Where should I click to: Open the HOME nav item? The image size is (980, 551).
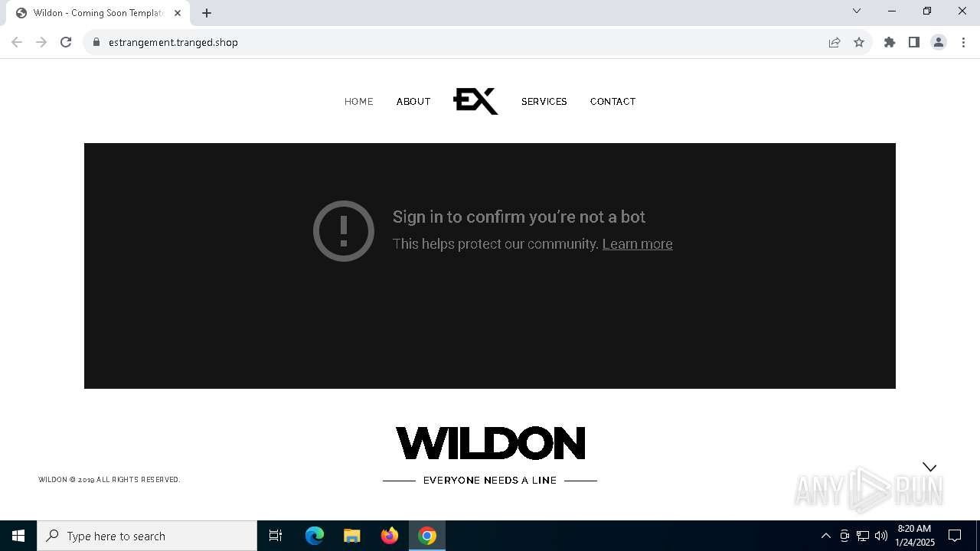(x=359, y=102)
